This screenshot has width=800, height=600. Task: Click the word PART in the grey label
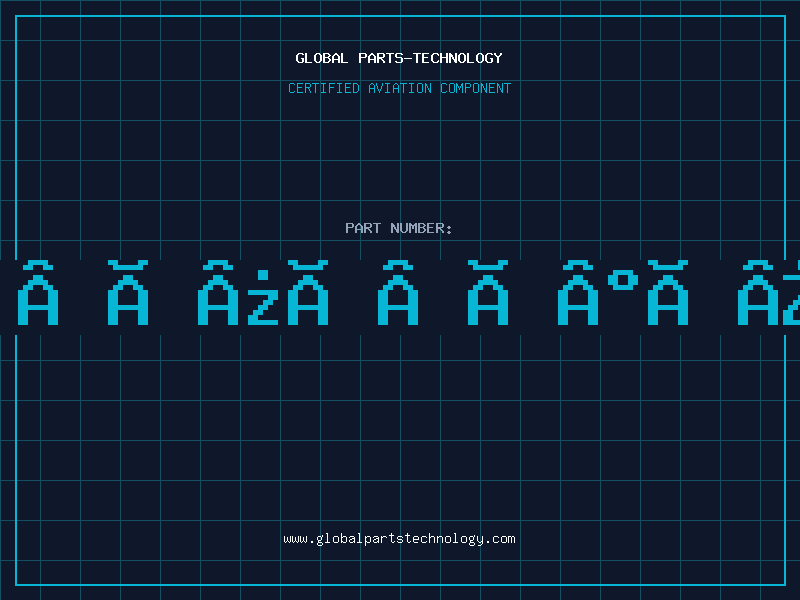(363, 228)
